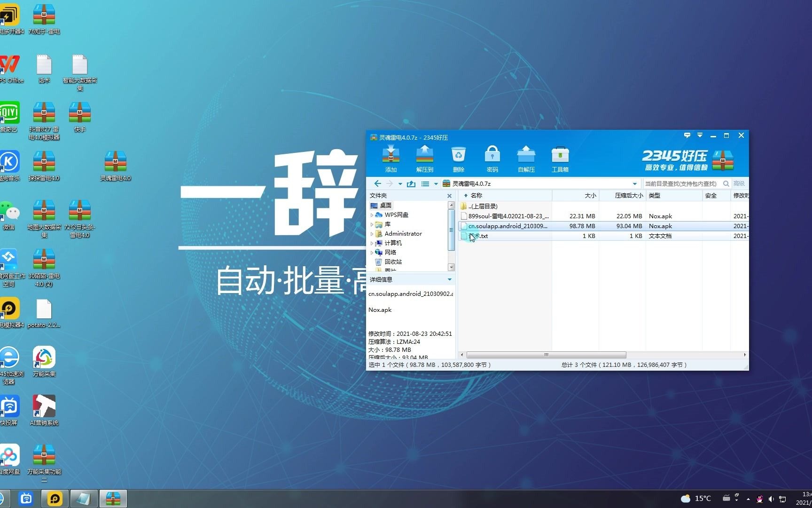The width and height of the screenshot is (812, 508).
Task: Open 快手 archive desktop icon
Action: pos(79,118)
